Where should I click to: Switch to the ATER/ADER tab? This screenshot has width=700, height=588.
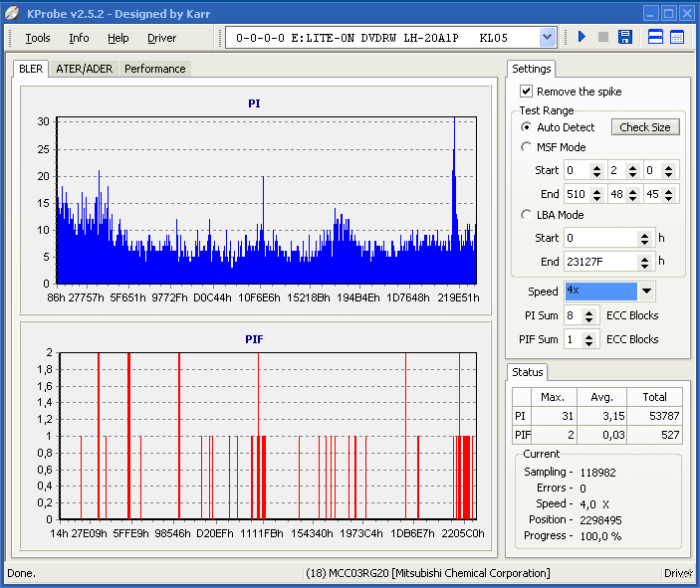tap(84, 69)
